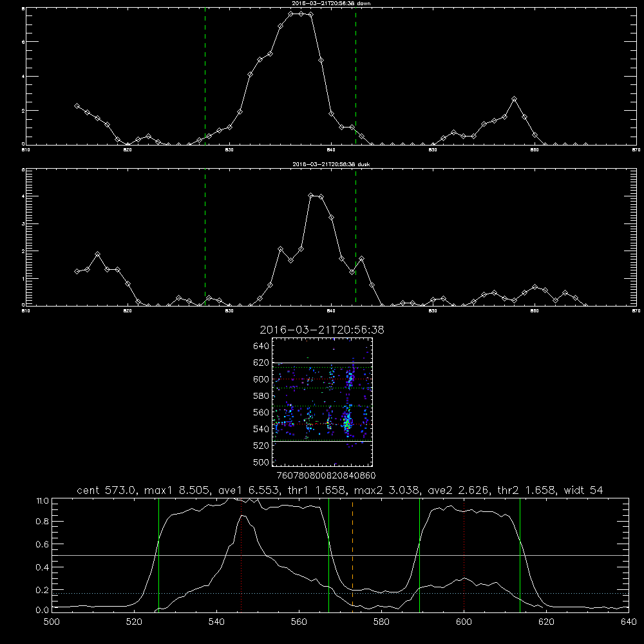Click the dawn plot title text

[331, 3]
